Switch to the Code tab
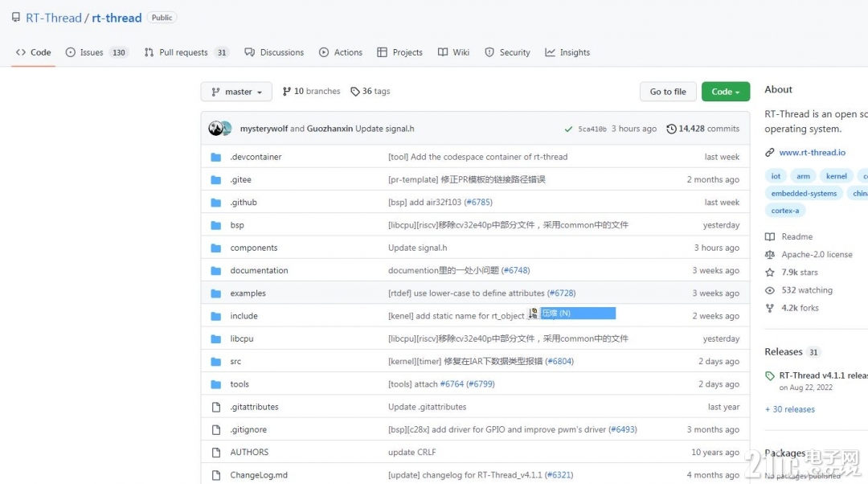The width and height of the screenshot is (868, 484). click(34, 52)
